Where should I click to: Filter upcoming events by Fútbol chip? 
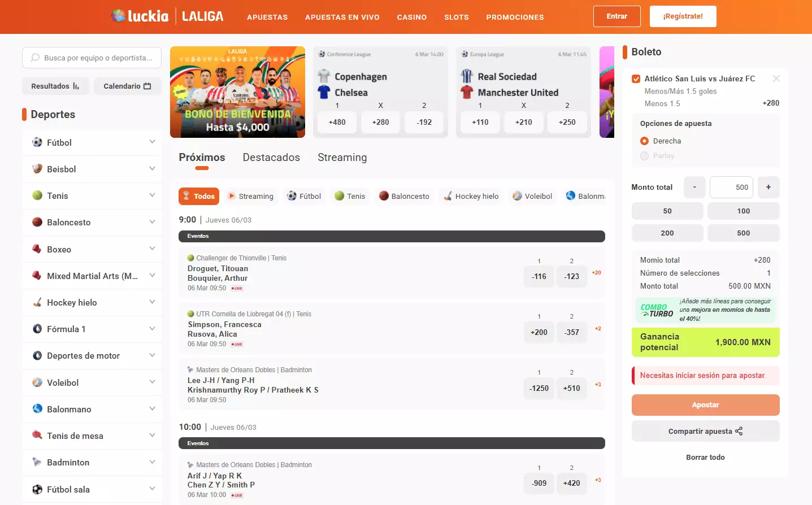(304, 196)
